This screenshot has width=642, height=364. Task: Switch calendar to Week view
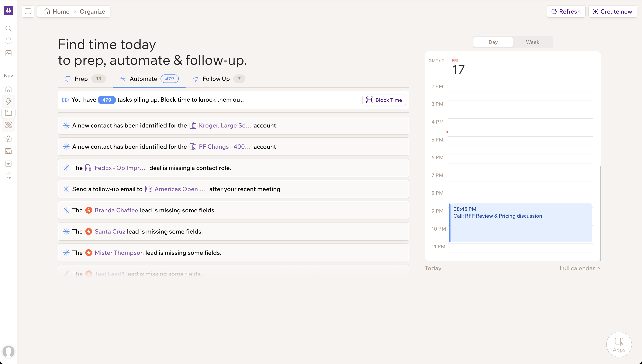pyautogui.click(x=532, y=42)
